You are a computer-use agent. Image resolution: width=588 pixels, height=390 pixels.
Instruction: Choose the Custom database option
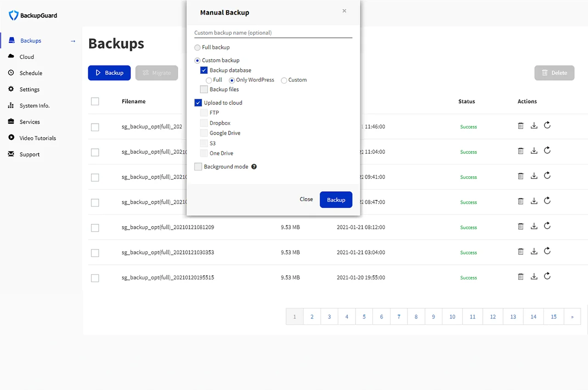point(283,80)
